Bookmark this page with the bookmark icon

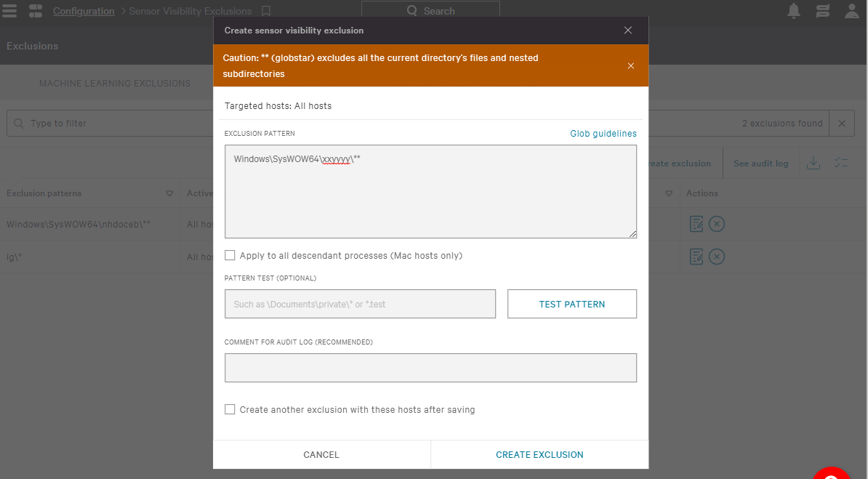coord(266,11)
